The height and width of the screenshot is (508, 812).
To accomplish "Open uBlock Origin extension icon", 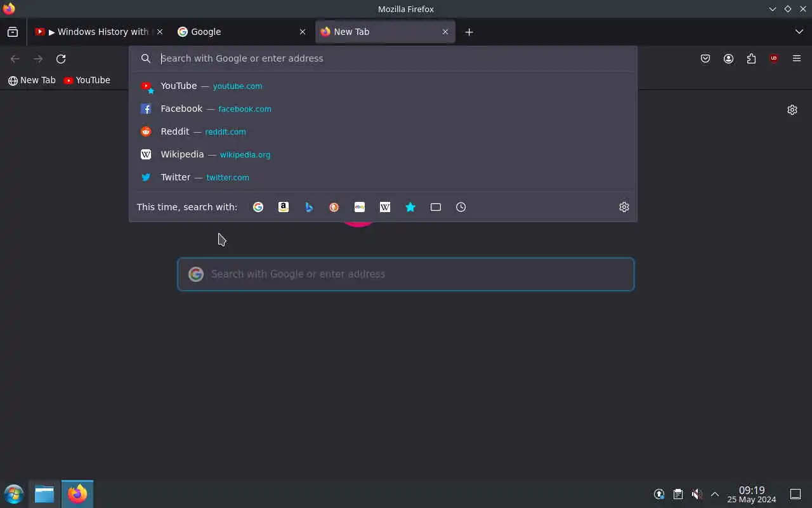I will tap(774, 58).
